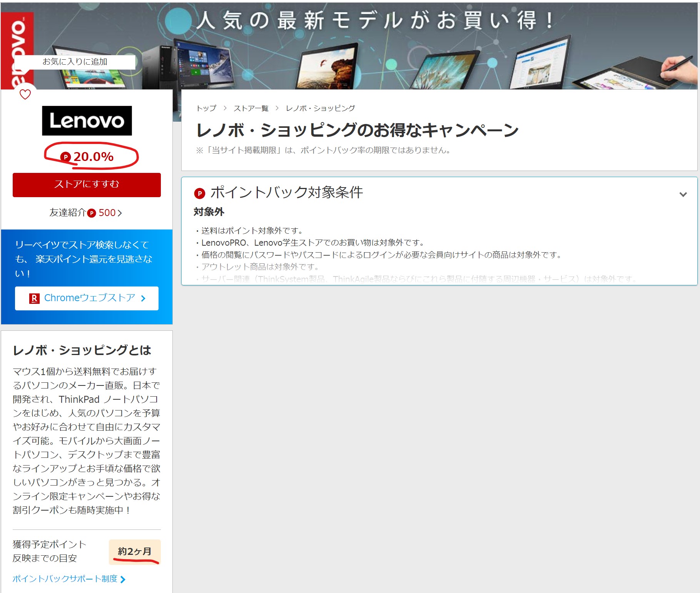The image size is (700, 593).
Task: Click the ストア一覧 breadcrumb link
Action: (251, 108)
